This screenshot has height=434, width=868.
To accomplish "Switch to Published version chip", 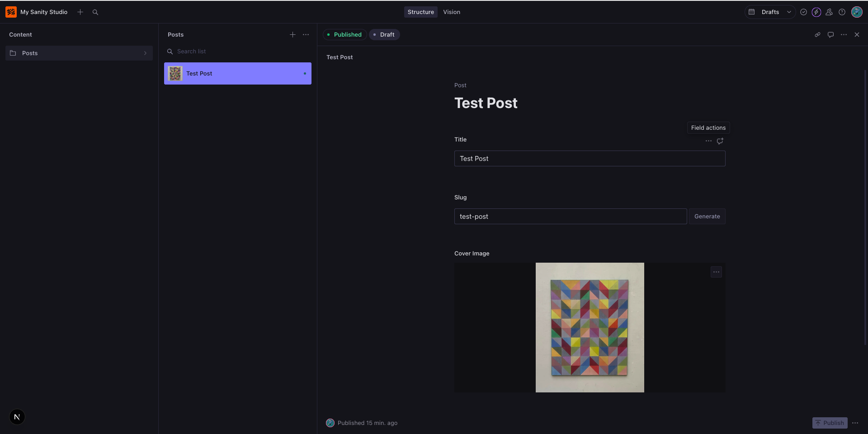I will tap(344, 35).
